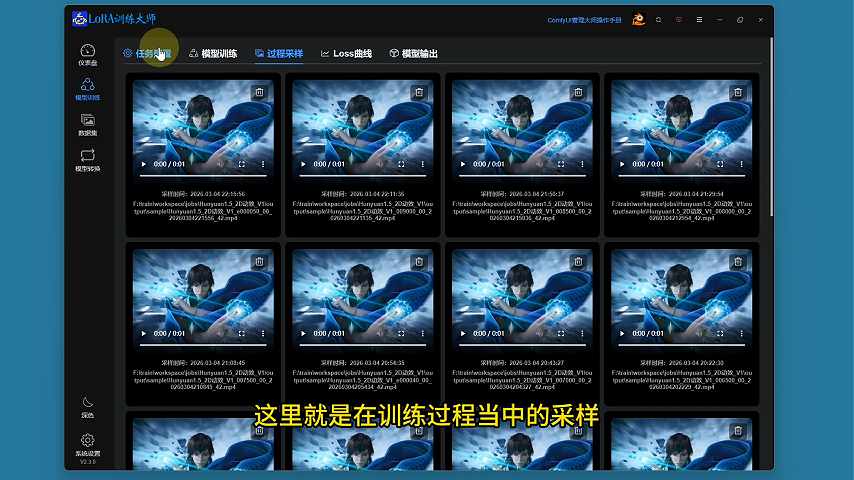Open the 仪表盘 dashboard in the sidebar

(x=88, y=55)
